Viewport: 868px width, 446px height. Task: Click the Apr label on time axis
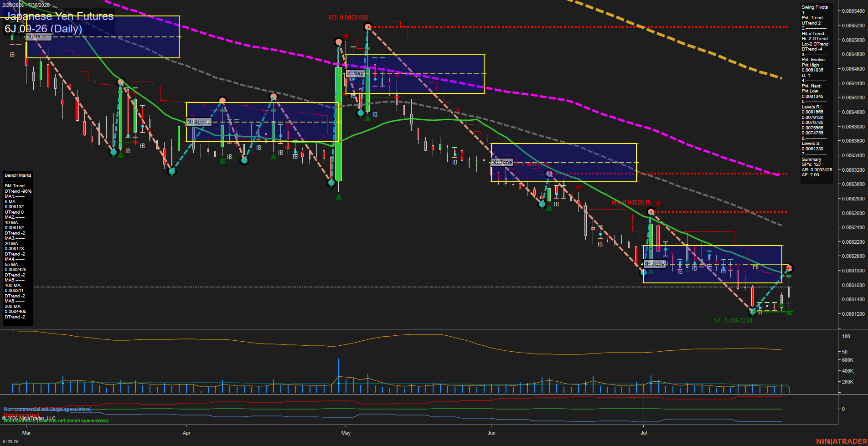click(186, 433)
